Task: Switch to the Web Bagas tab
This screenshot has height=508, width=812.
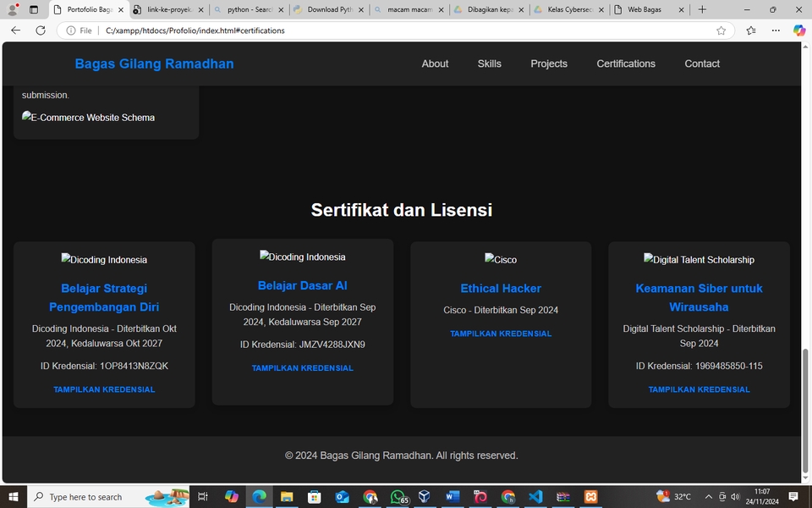Action: [649, 9]
